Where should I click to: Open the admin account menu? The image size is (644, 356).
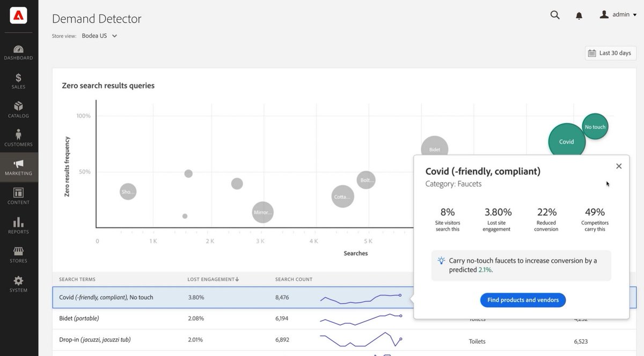click(x=618, y=15)
